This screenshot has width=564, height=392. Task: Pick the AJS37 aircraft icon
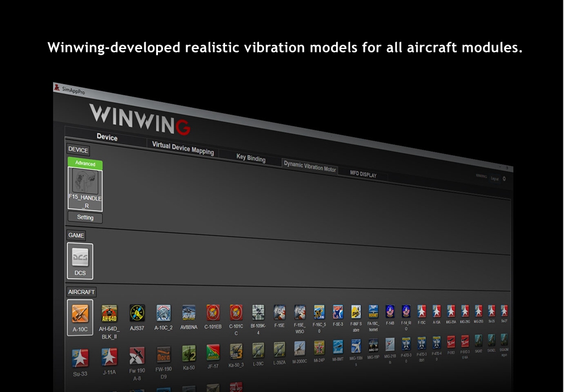pos(137,312)
